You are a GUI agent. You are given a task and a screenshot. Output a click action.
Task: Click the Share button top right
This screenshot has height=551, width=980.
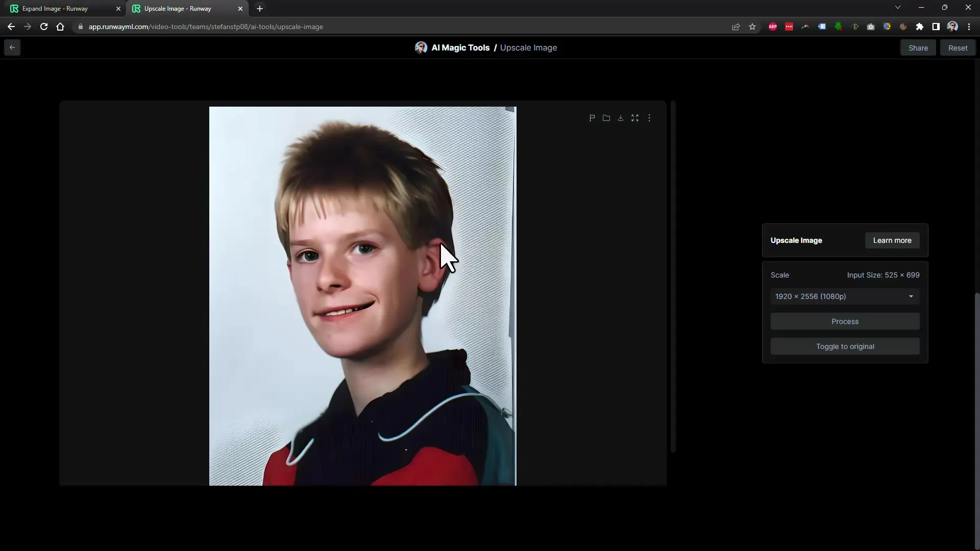point(918,47)
